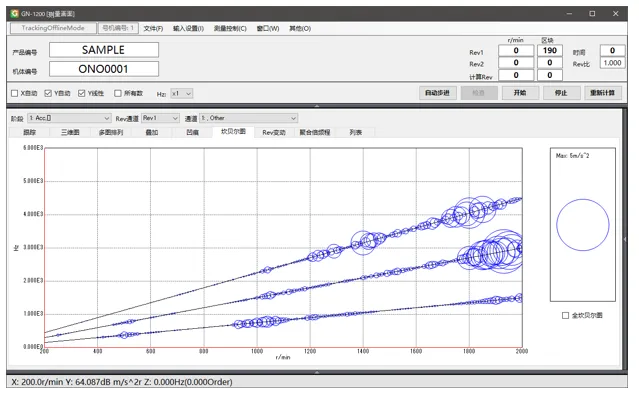Toggle the Y线性 checkbox

[82, 93]
